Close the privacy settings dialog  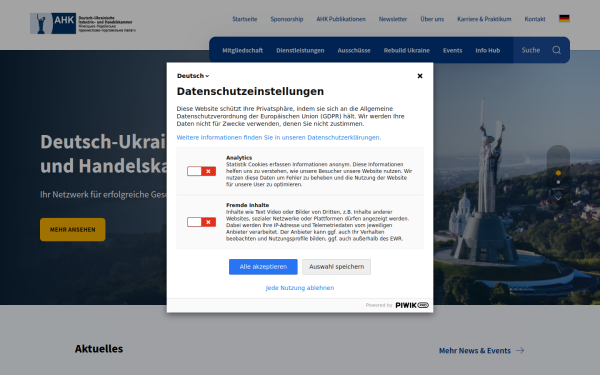(x=420, y=76)
